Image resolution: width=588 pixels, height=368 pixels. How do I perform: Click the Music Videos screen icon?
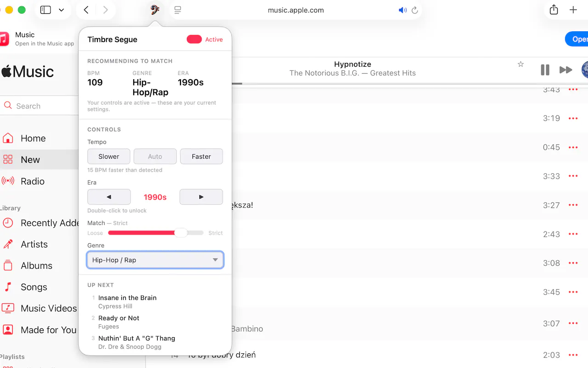7,308
